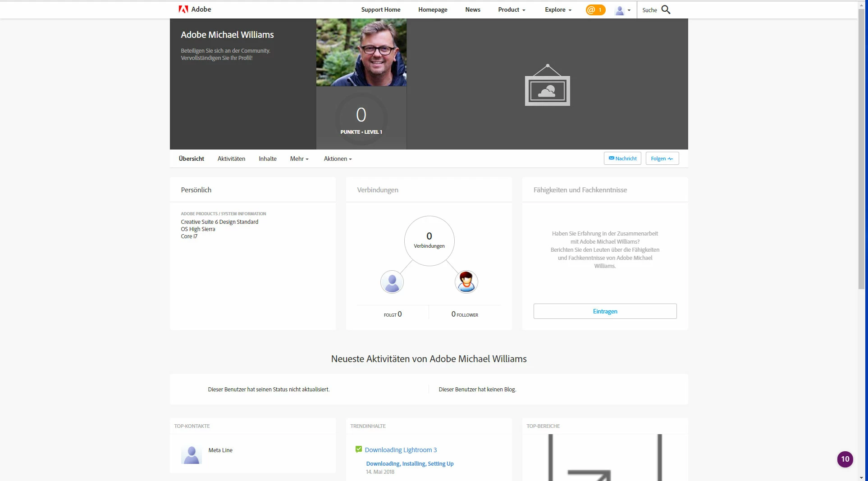Click the 'OS High Sierra' text
The width and height of the screenshot is (868, 481).
[198, 229]
